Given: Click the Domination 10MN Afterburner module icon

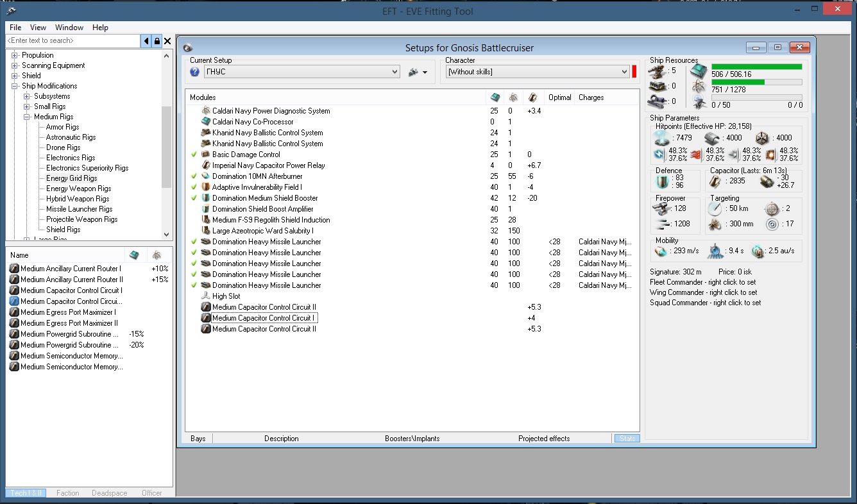Looking at the screenshot, I should pos(206,176).
